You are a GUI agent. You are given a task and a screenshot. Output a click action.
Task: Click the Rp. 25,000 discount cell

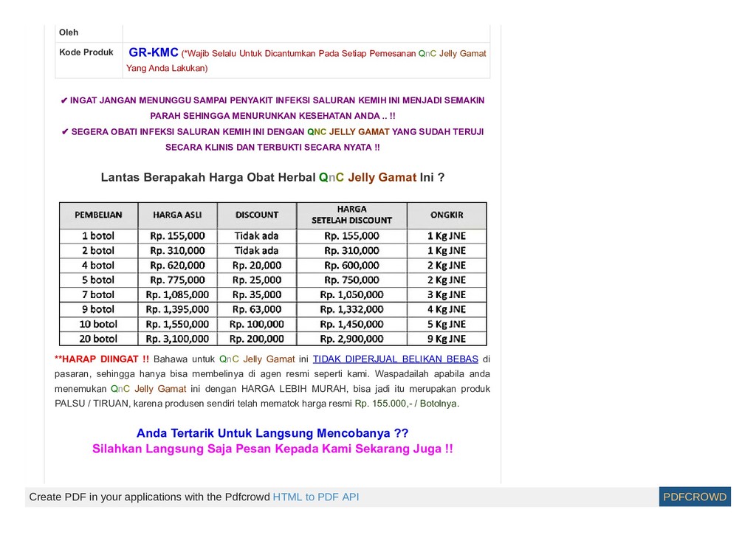click(x=256, y=280)
